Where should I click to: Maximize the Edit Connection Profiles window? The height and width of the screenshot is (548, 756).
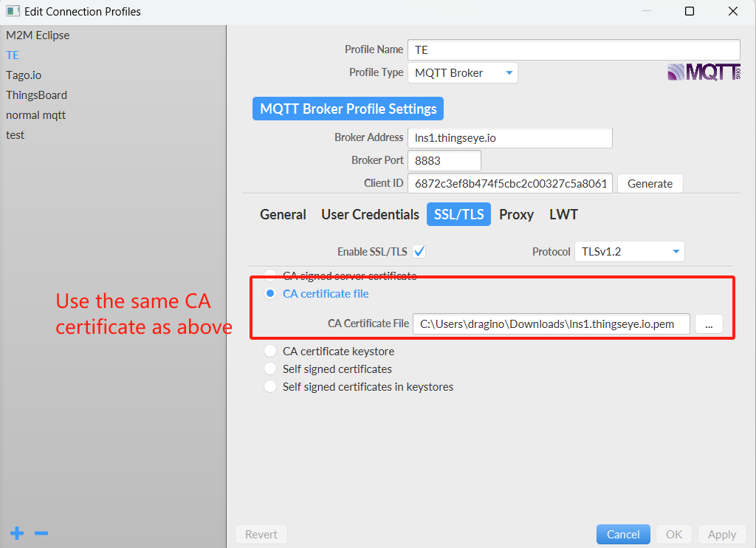click(690, 11)
